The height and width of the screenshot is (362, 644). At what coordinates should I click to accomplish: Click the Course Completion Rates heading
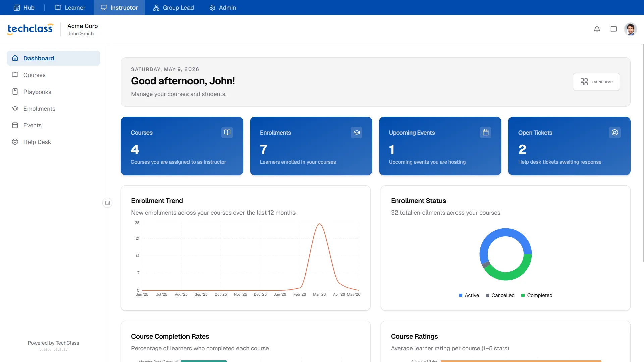[x=170, y=336]
